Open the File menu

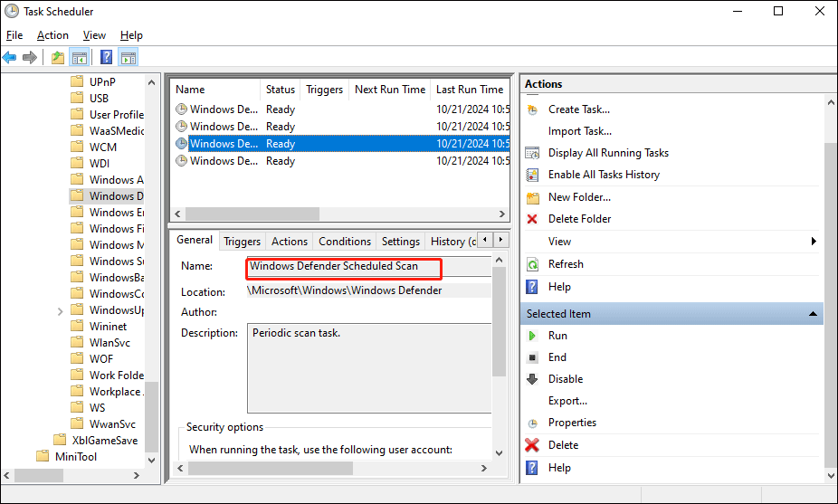tap(14, 35)
